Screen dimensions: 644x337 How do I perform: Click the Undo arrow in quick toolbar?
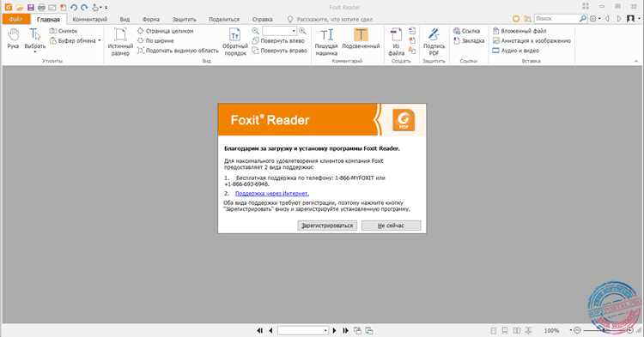[x=74, y=8]
